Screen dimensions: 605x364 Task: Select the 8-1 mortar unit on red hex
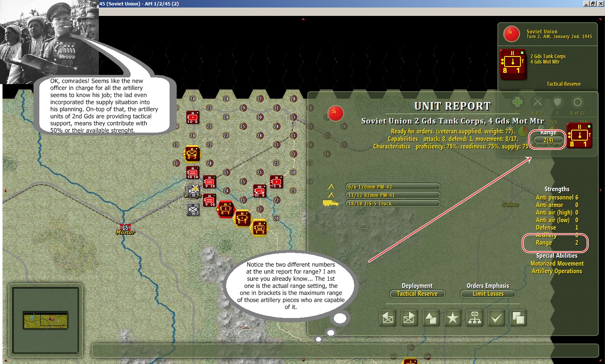[226, 208]
